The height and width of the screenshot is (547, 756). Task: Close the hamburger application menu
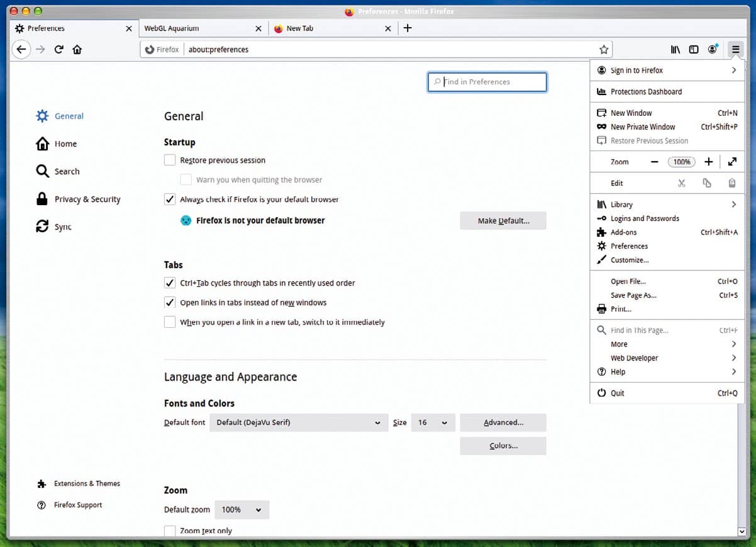click(x=735, y=49)
